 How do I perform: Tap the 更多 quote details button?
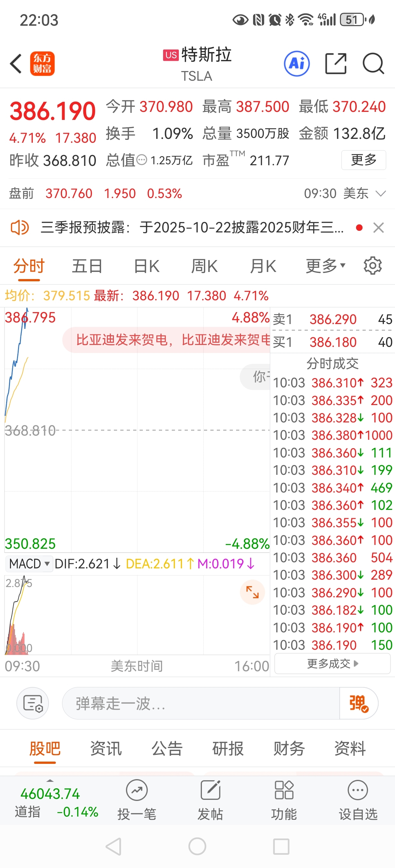pos(364,160)
